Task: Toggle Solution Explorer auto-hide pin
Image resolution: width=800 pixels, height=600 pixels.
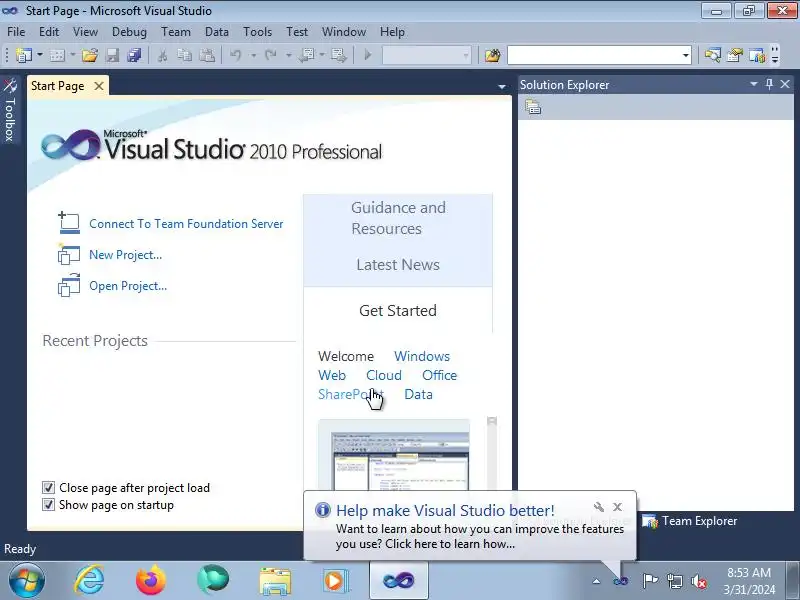Action: (x=769, y=84)
